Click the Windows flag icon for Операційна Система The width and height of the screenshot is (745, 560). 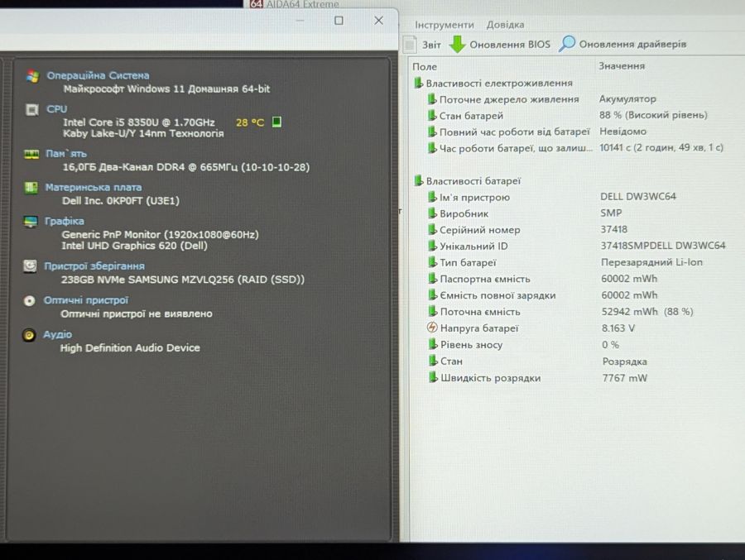click(32, 76)
